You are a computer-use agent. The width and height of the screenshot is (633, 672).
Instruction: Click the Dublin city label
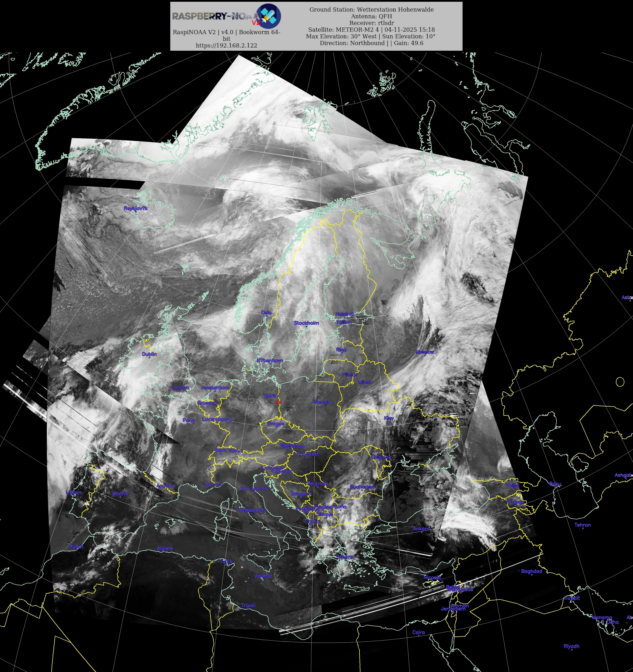pyautogui.click(x=149, y=354)
